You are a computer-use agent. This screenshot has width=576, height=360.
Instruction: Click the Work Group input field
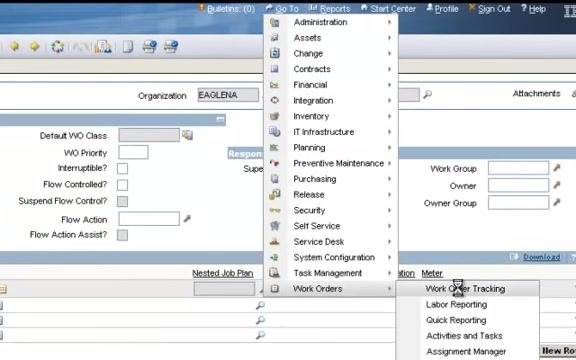pyautogui.click(x=518, y=168)
